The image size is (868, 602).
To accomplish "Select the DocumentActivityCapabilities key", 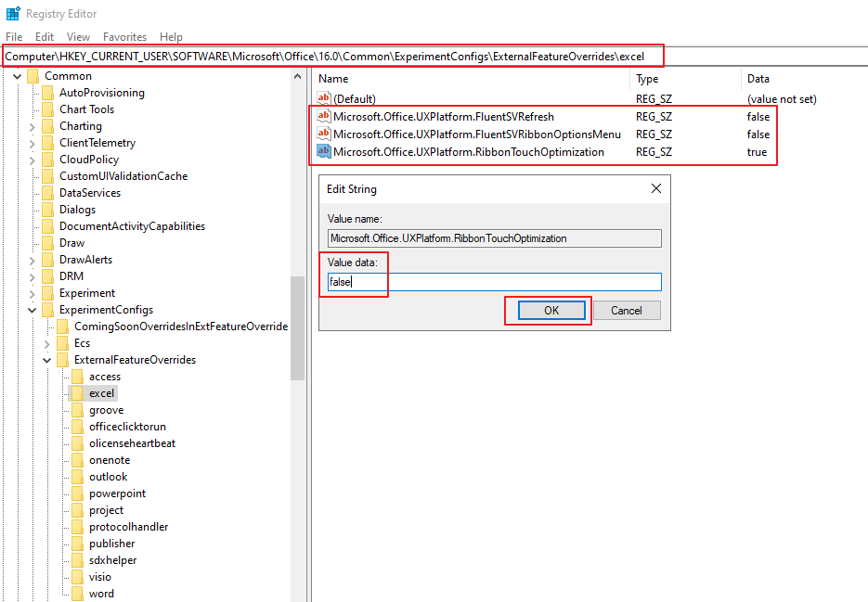I will [133, 226].
